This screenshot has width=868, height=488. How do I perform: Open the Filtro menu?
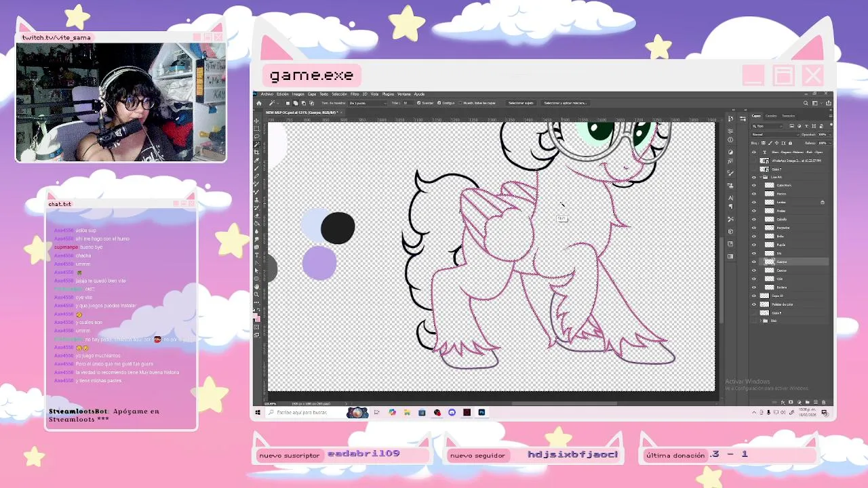click(355, 94)
